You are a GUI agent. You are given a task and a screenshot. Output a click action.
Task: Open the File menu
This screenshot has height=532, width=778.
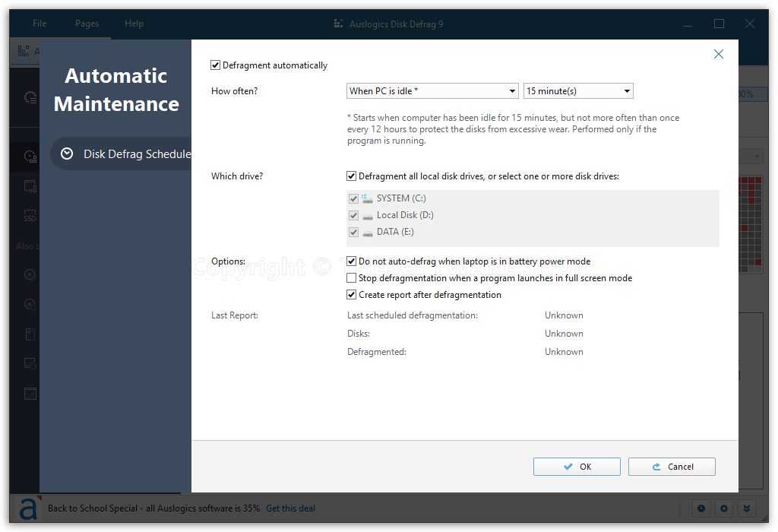[40, 24]
